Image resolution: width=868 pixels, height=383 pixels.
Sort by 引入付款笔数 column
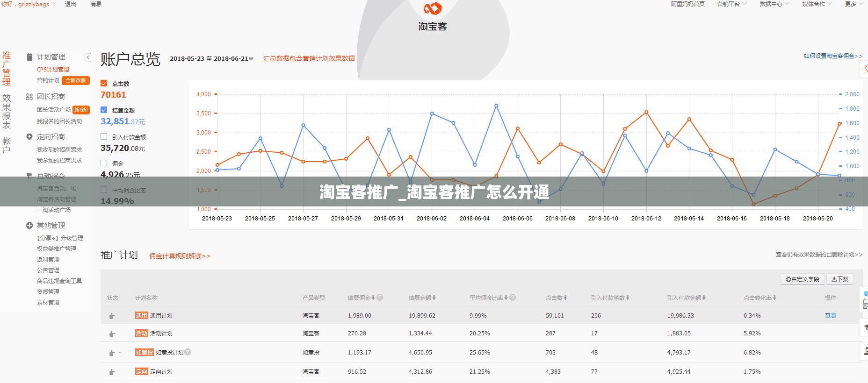(x=610, y=298)
